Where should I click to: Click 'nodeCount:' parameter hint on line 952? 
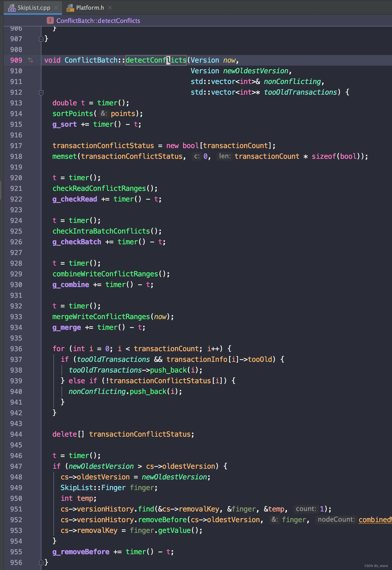coord(336,520)
